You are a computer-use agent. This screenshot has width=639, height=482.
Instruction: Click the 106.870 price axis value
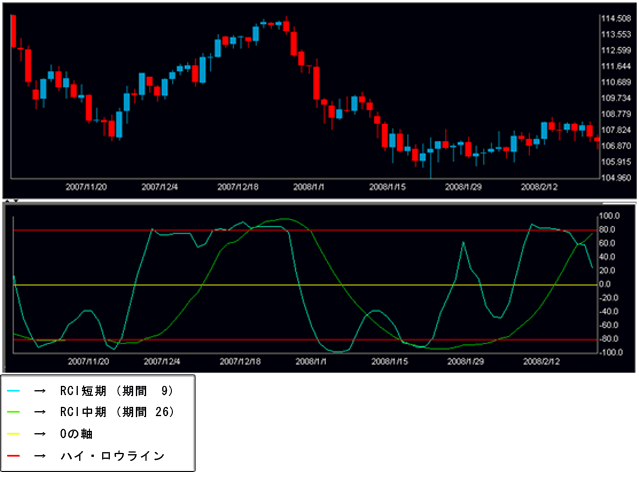point(616,146)
